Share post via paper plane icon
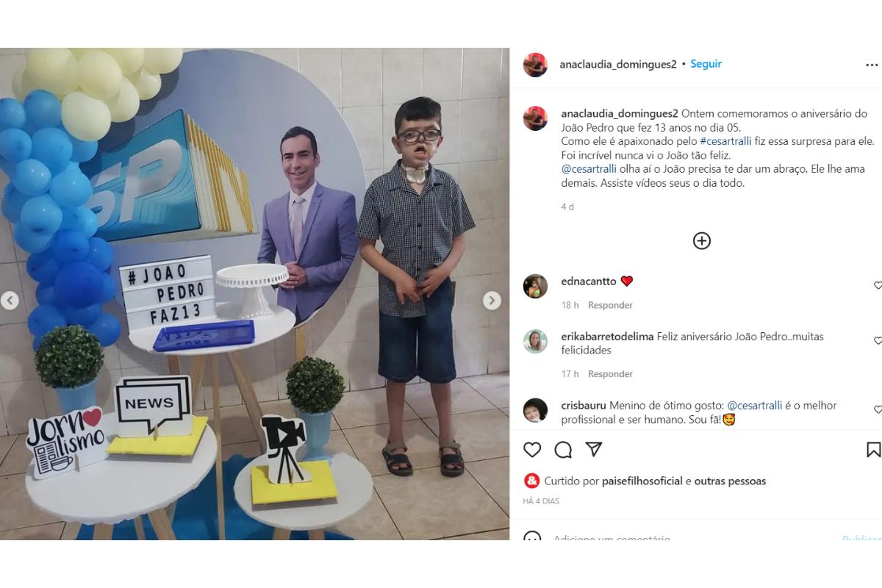 tap(594, 449)
